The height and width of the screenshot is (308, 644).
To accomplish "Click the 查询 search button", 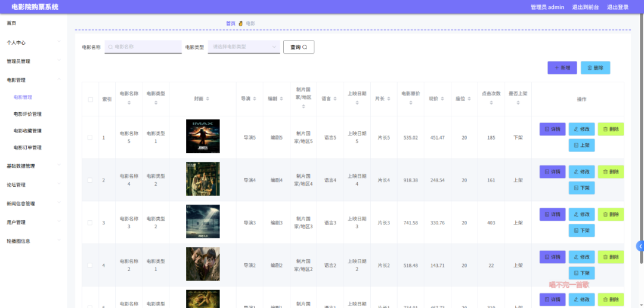I will tap(299, 47).
